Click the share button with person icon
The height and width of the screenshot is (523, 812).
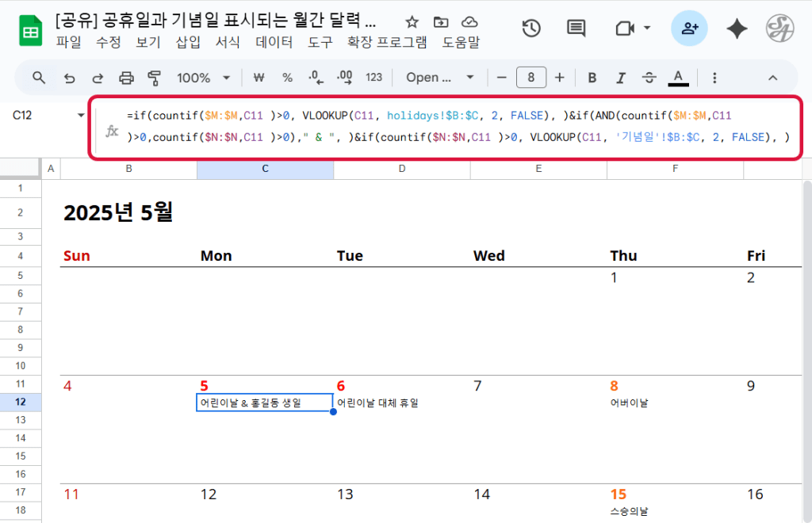[689, 29]
